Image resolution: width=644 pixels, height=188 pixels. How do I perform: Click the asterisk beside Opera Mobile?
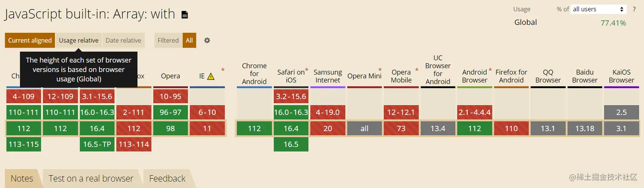(x=417, y=69)
